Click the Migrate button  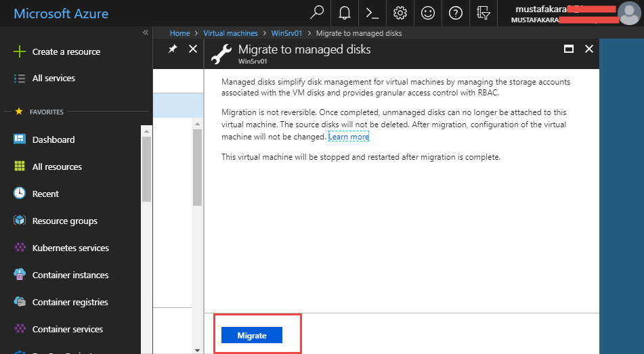(x=252, y=335)
